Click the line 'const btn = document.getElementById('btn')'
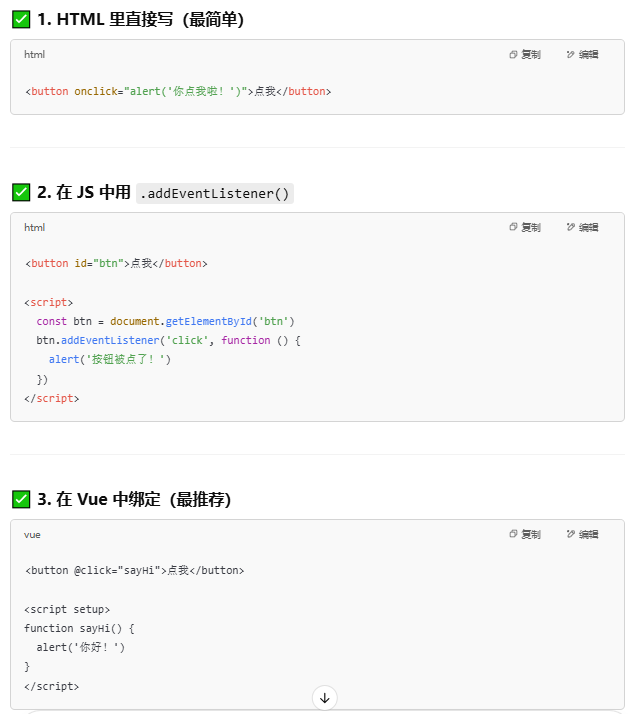The height and width of the screenshot is (714, 639). point(165,321)
